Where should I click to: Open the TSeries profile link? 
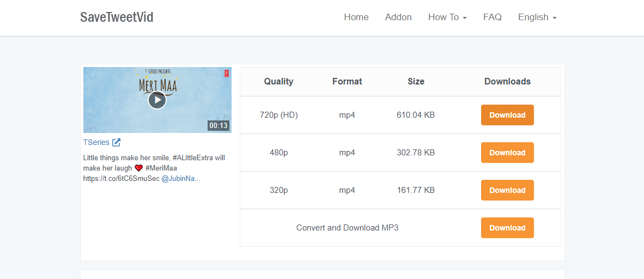click(x=96, y=143)
